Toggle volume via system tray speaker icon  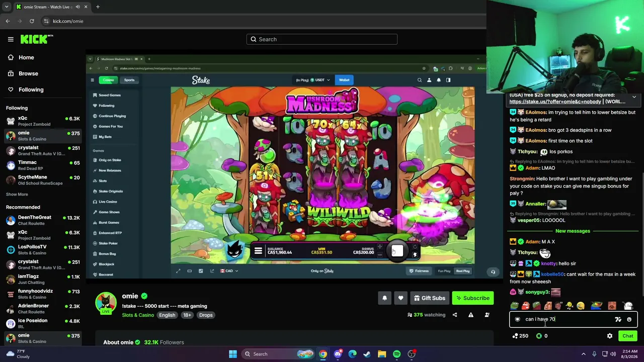(613, 354)
